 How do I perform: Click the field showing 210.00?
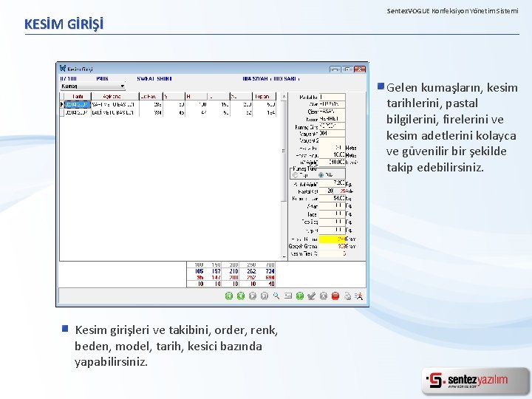pyautogui.click(x=332, y=162)
